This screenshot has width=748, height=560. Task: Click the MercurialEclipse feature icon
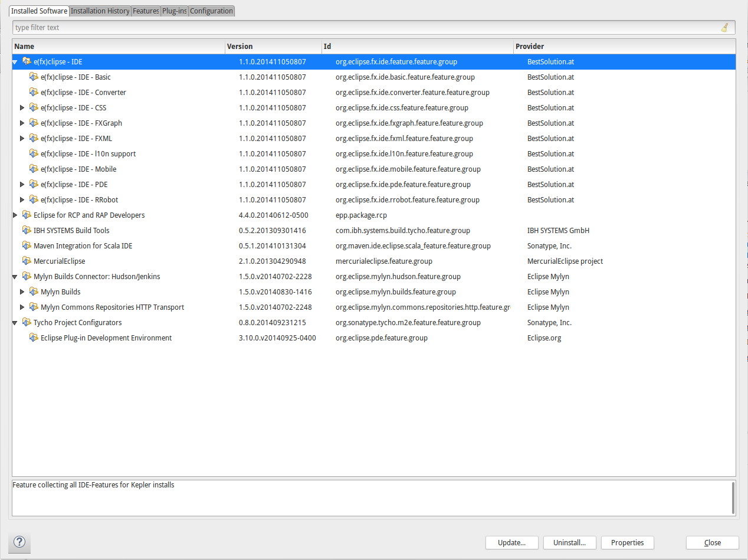(27, 261)
